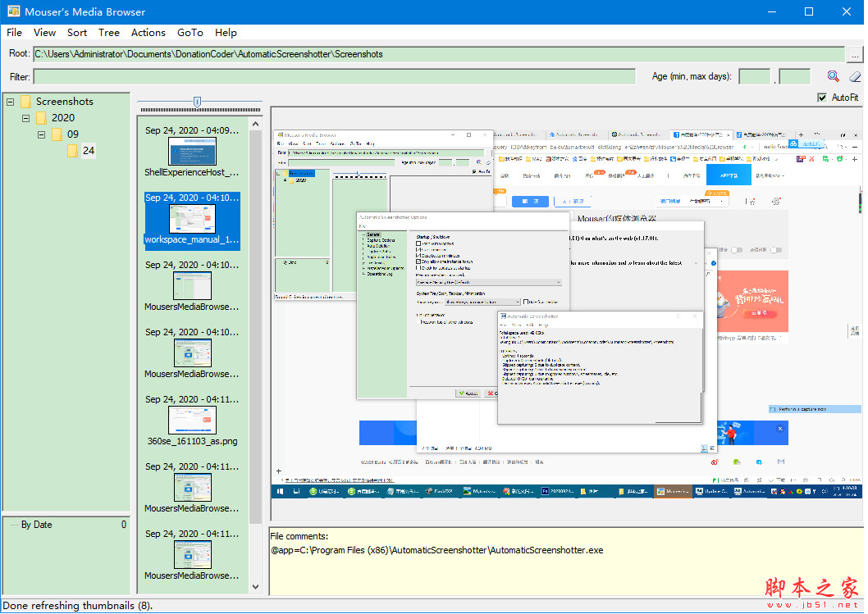The image size is (868, 614).
Task: Select the Screenshots root folder icon
Action: 26,102
